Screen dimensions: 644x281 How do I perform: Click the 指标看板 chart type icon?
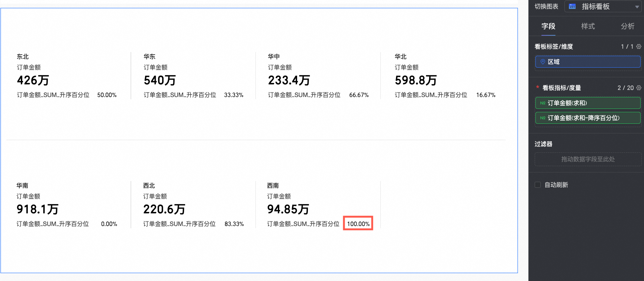572,6
